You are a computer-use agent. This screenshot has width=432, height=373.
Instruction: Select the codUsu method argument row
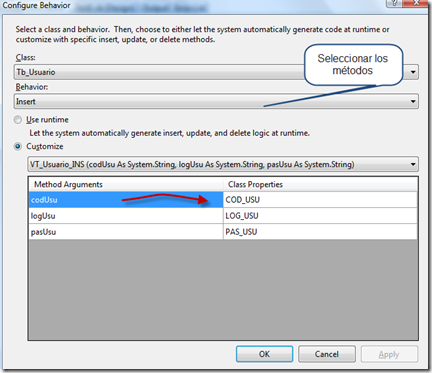126,200
